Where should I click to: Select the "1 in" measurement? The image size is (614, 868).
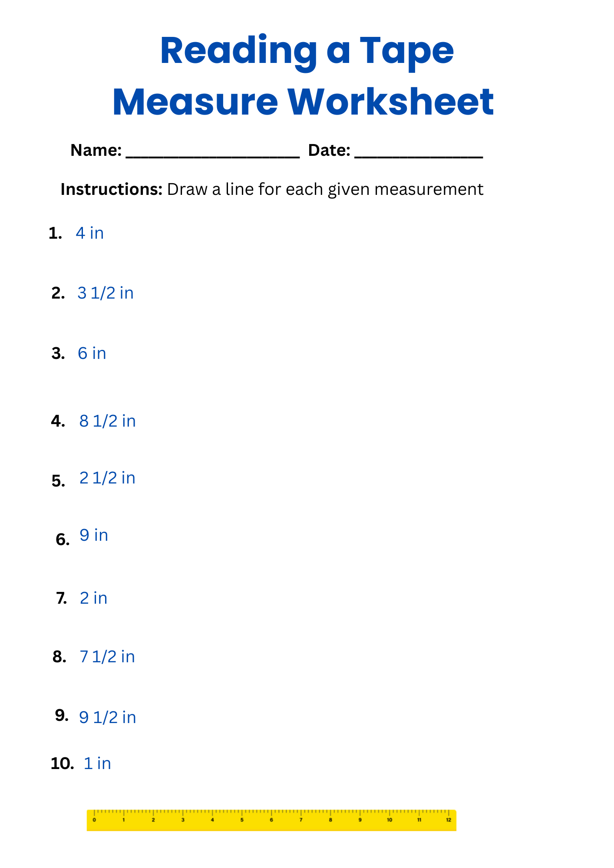97,763
